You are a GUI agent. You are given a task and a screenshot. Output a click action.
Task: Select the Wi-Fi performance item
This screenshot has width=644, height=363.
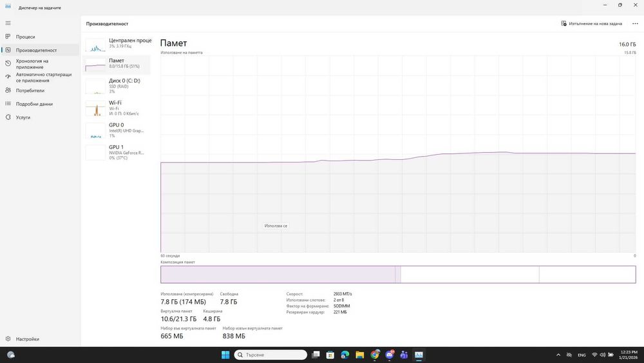[117, 108]
